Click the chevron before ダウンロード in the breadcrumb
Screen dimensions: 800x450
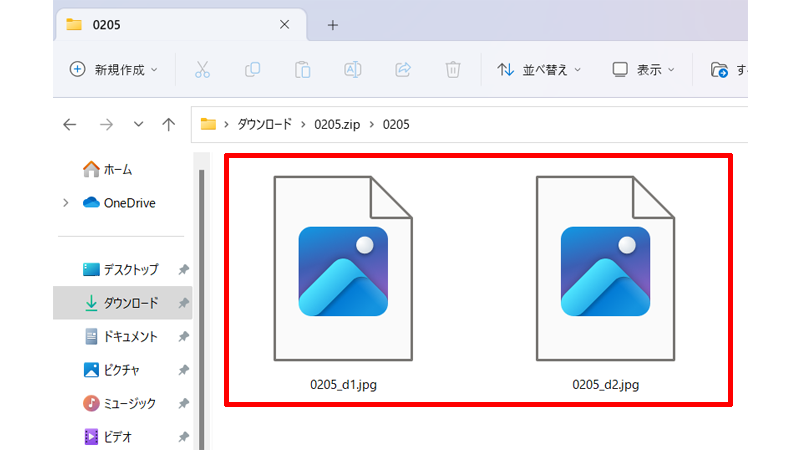coord(226,124)
